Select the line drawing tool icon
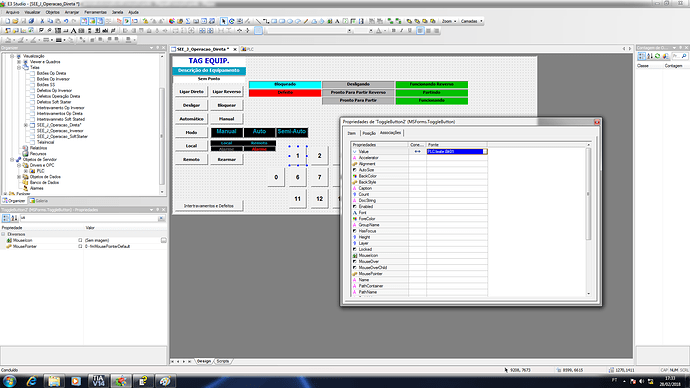The width and height of the screenshot is (690, 388). point(258,21)
